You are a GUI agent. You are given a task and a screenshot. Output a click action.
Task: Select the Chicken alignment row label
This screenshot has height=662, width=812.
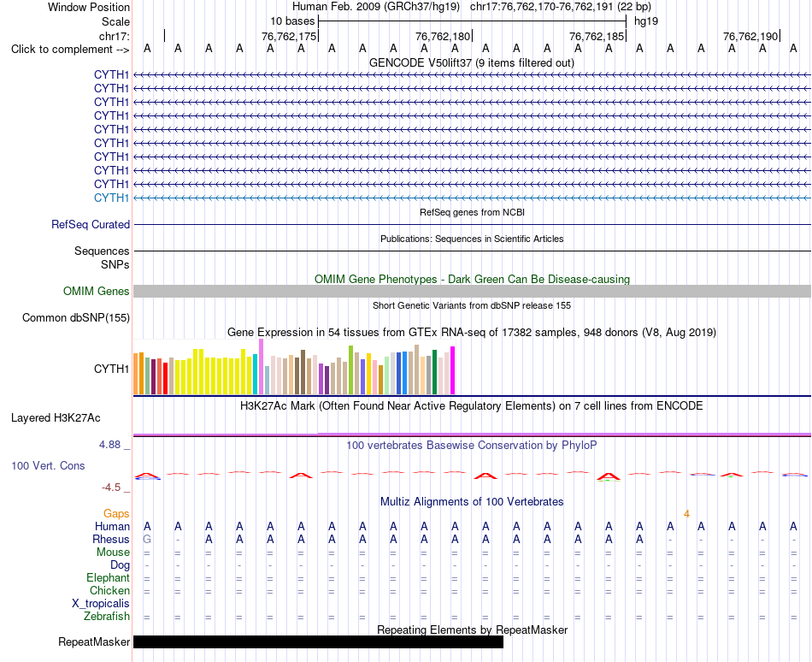tap(109, 591)
